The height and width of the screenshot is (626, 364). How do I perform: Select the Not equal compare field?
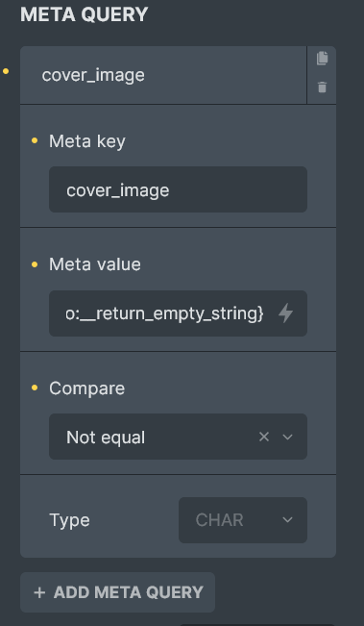(178, 437)
